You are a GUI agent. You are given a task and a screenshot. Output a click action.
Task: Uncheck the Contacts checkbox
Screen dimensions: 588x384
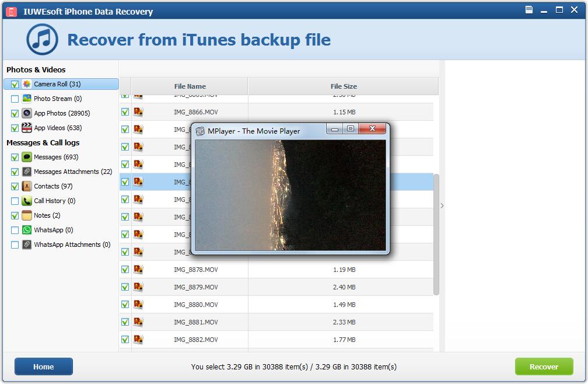(x=15, y=187)
